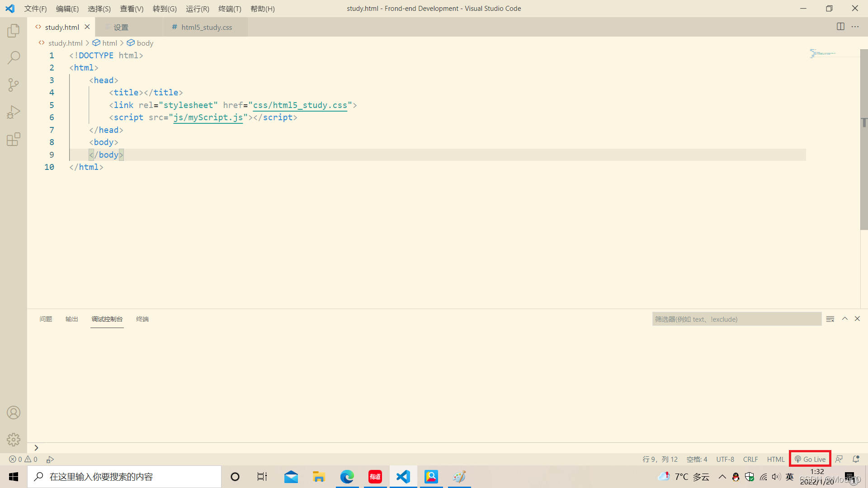Open Cortana circle in taskbar
Screen dimensions: 868x488
[x=235, y=477]
